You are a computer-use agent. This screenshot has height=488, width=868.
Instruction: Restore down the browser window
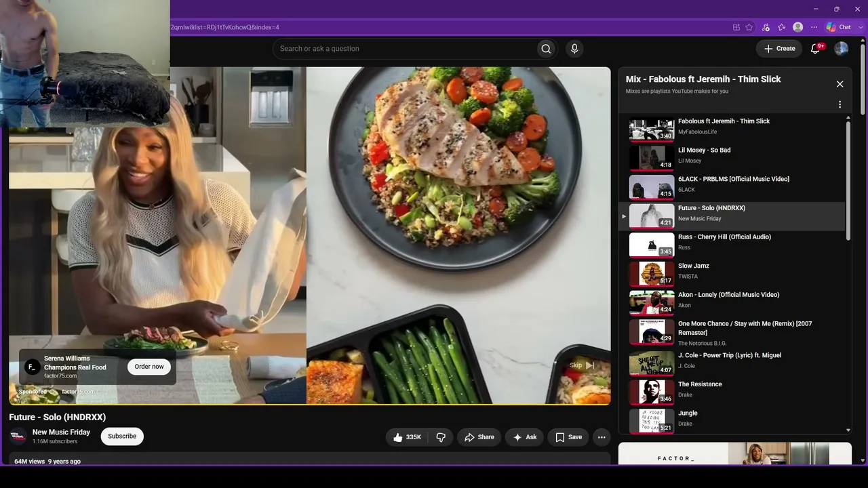836,9
